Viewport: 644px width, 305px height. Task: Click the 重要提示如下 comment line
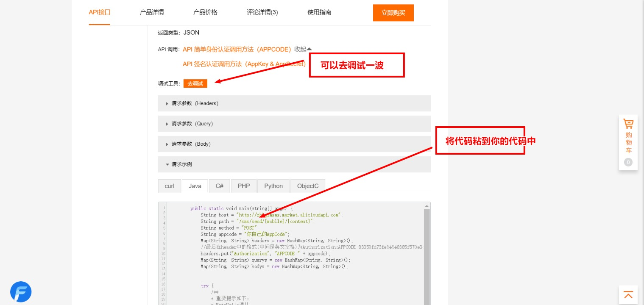point(230,298)
